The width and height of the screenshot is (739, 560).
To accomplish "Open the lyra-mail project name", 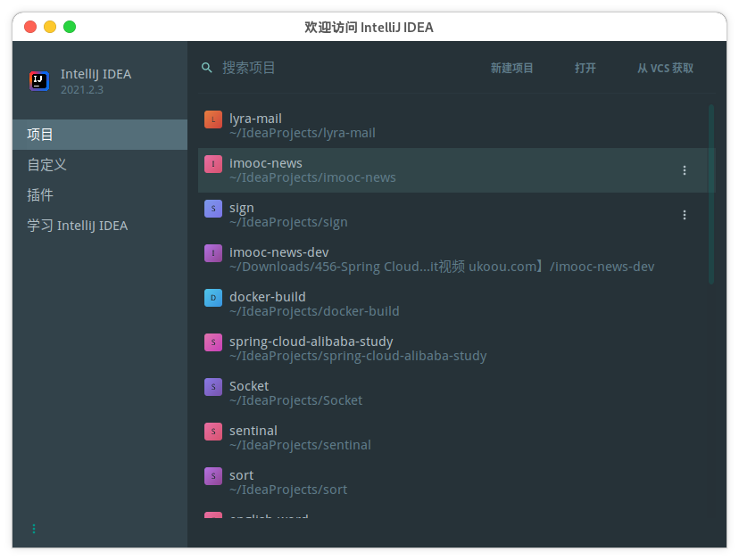I will click(255, 119).
